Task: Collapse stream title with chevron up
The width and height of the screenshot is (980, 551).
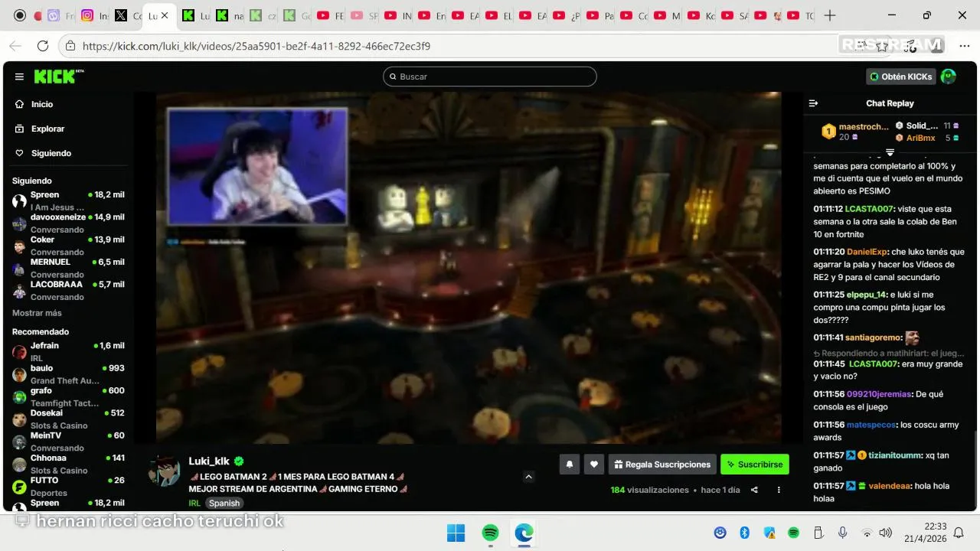Action: (528, 477)
